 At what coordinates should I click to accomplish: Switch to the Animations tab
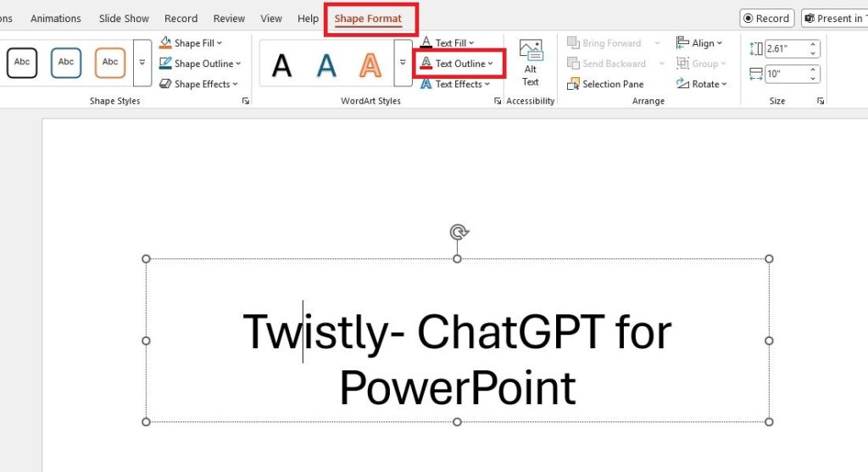[x=55, y=19]
